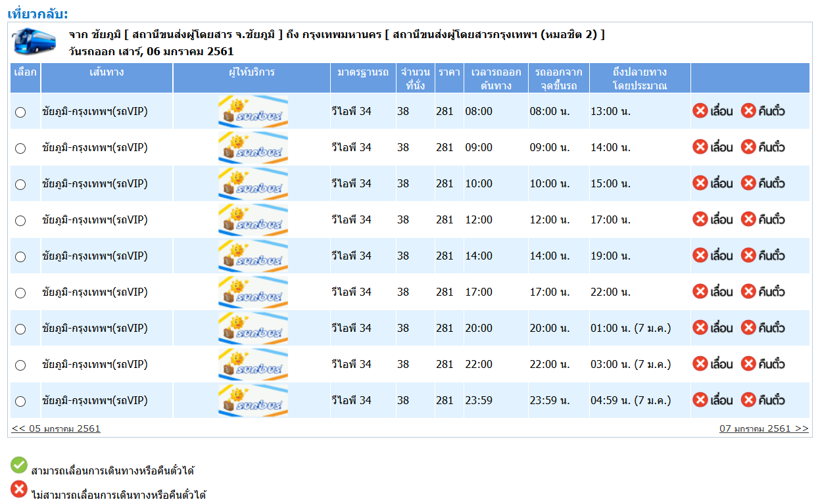Click the departure date เสาร์, 06 มกราคม 2561
Image resolution: width=820 pixels, height=504 pixels.
click(176, 51)
